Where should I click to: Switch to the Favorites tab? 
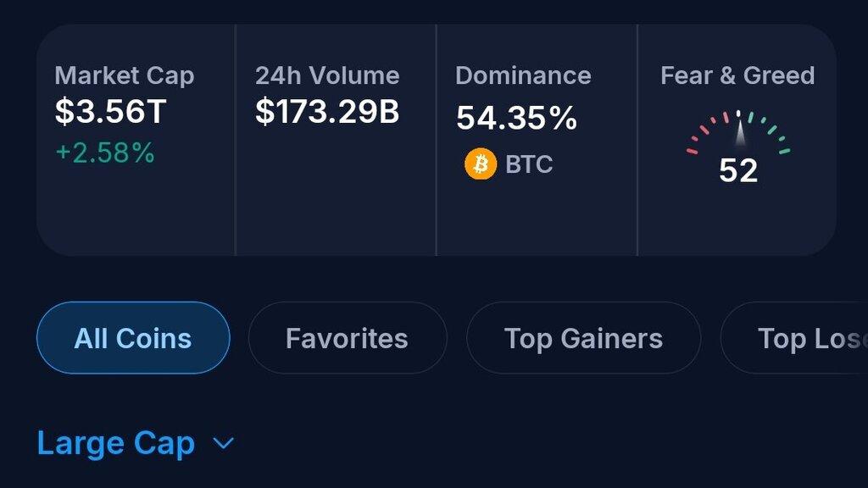point(348,337)
